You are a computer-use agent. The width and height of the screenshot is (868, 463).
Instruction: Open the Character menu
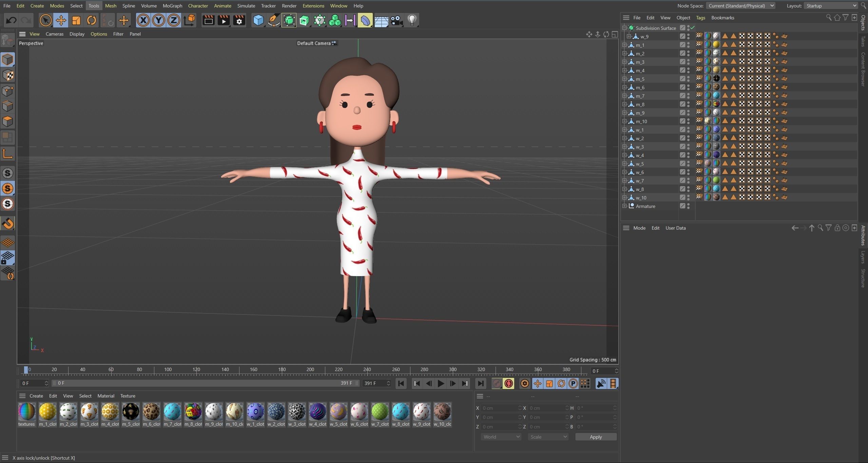click(x=198, y=6)
